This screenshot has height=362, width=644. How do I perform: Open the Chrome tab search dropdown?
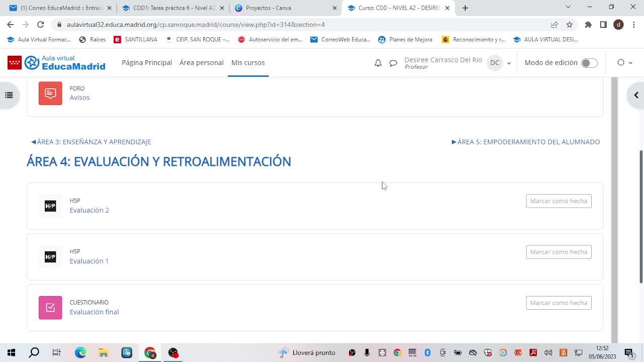tap(568, 7)
